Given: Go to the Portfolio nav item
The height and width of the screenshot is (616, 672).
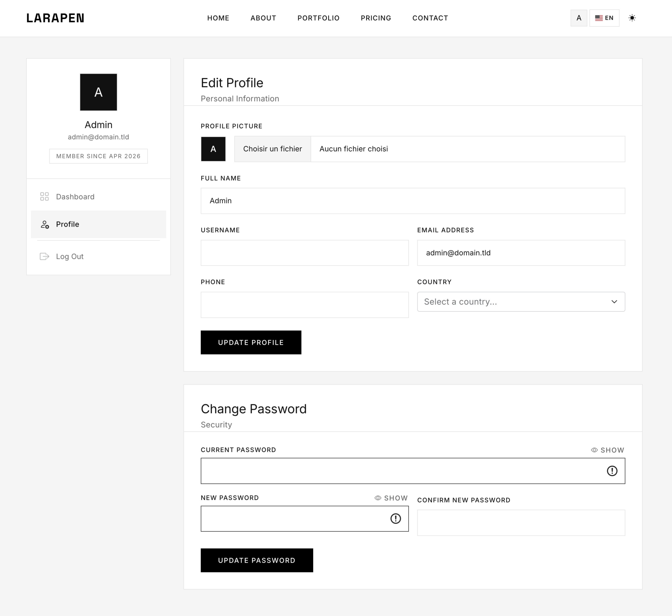Looking at the screenshot, I should point(318,18).
